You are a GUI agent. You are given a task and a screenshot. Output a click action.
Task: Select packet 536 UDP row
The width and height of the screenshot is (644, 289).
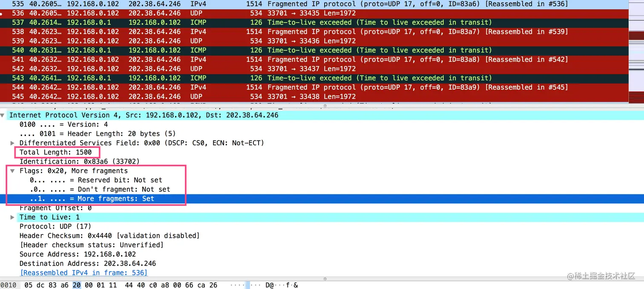(314, 13)
